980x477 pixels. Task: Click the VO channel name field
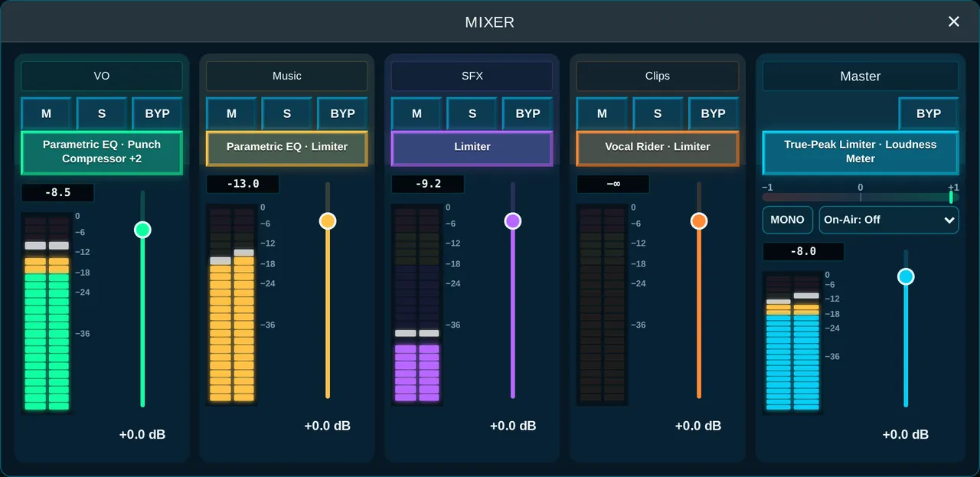(x=102, y=77)
